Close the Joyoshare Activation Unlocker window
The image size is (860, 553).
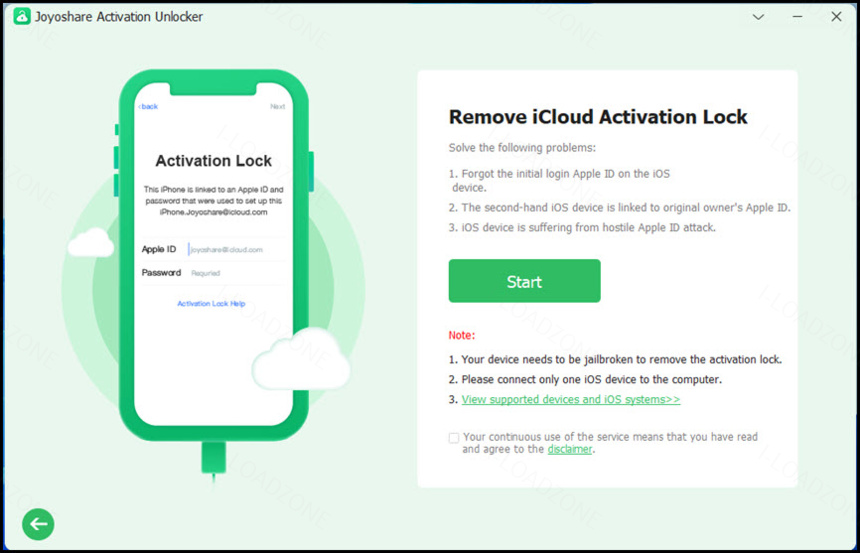[836, 17]
